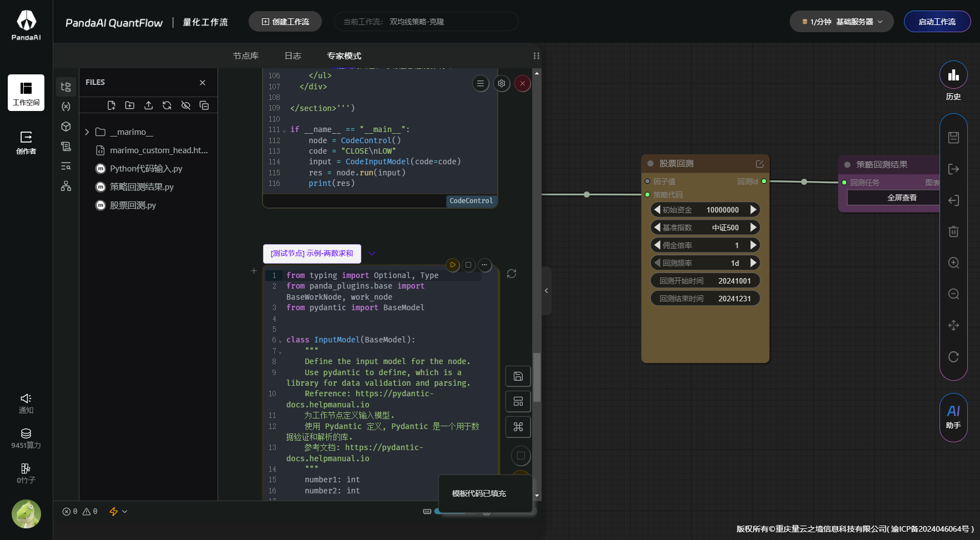Open the cell more-actions menu
980x540 pixels.
coord(484,265)
